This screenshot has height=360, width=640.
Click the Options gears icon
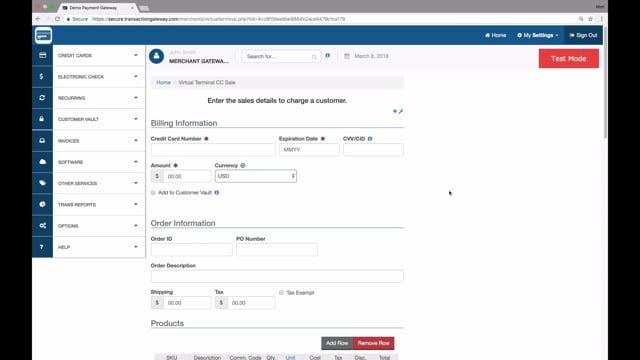pyautogui.click(x=42, y=225)
